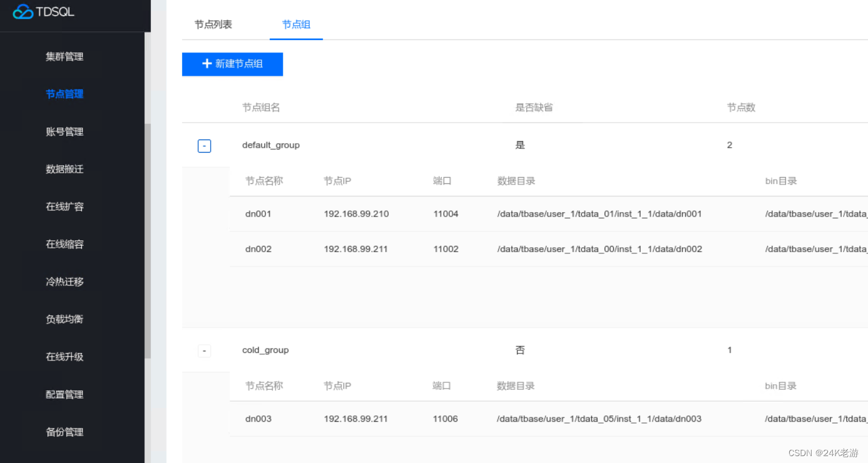
Task: Open 冷热迁移 sidebar entry
Action: pos(64,282)
